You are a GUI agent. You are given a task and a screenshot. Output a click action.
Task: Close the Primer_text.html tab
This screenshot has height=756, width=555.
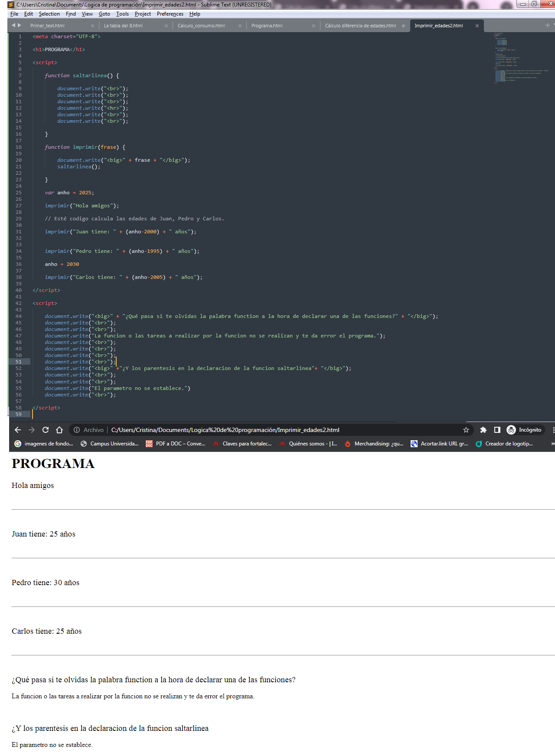[x=92, y=26]
